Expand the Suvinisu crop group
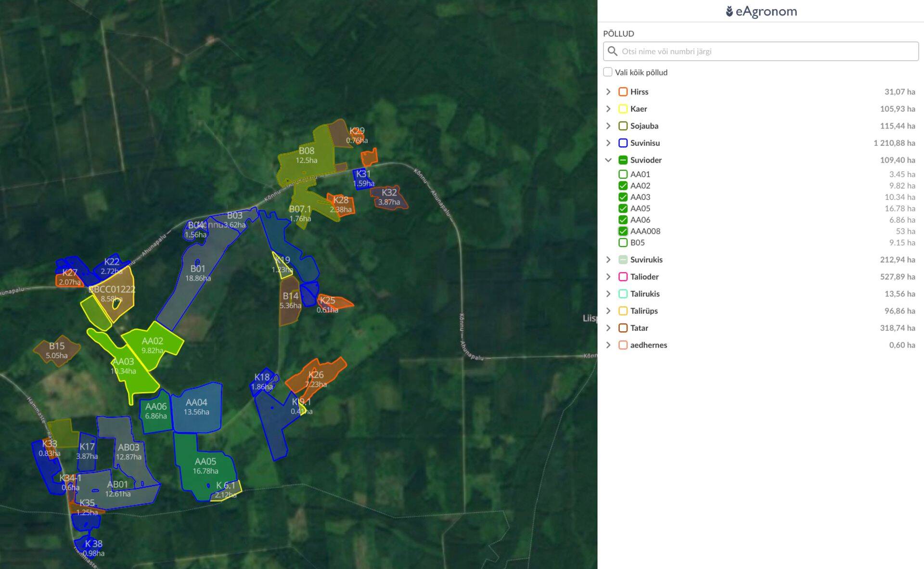Screen dimensions: 924x569 (608, 143)
